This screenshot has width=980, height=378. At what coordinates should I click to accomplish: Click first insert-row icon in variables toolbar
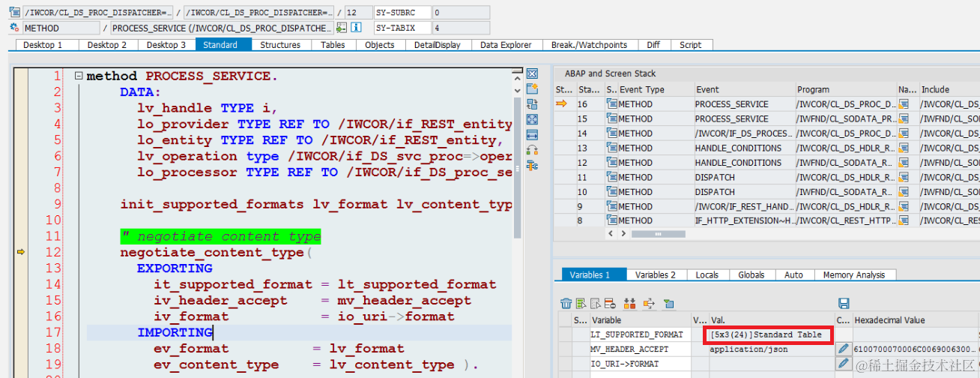pyautogui.click(x=581, y=304)
